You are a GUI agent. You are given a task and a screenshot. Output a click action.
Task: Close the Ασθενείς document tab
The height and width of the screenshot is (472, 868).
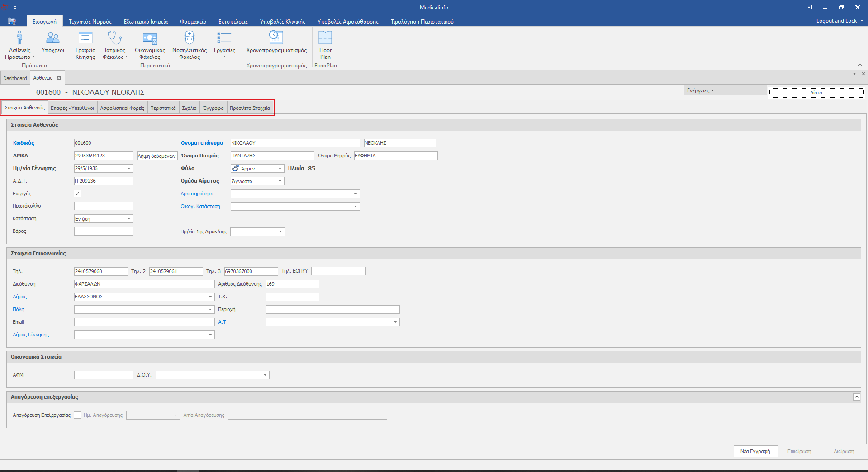pos(59,78)
